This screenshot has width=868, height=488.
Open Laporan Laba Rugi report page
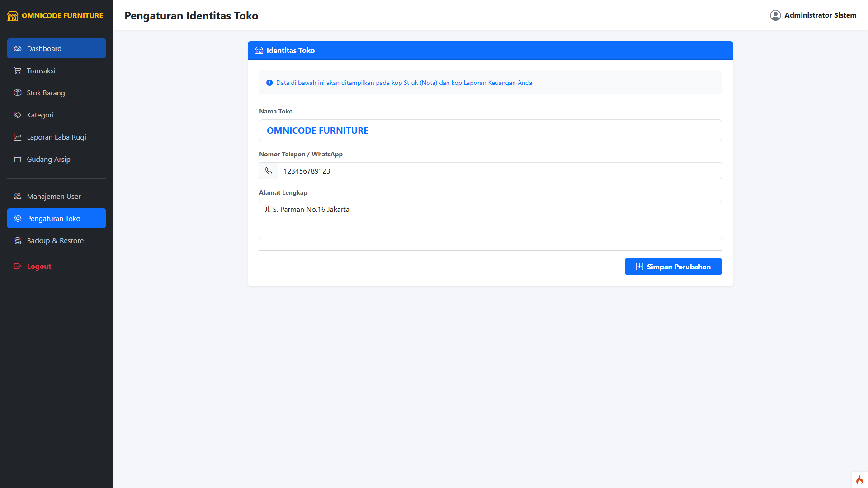tap(57, 137)
